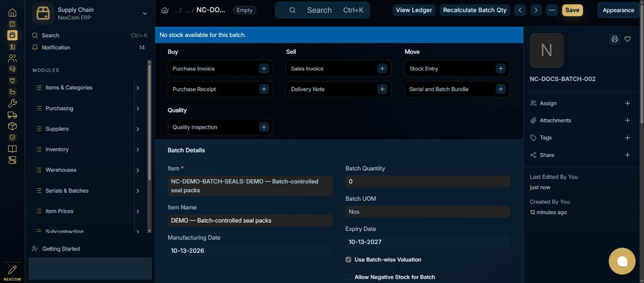644x283 pixels.
Task: Open sidebar Search
Action: tap(90, 35)
